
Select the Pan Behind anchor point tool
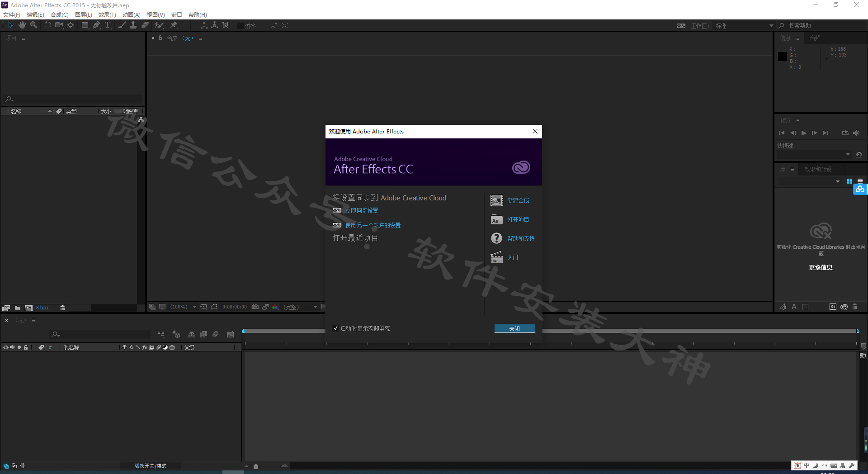[71, 25]
